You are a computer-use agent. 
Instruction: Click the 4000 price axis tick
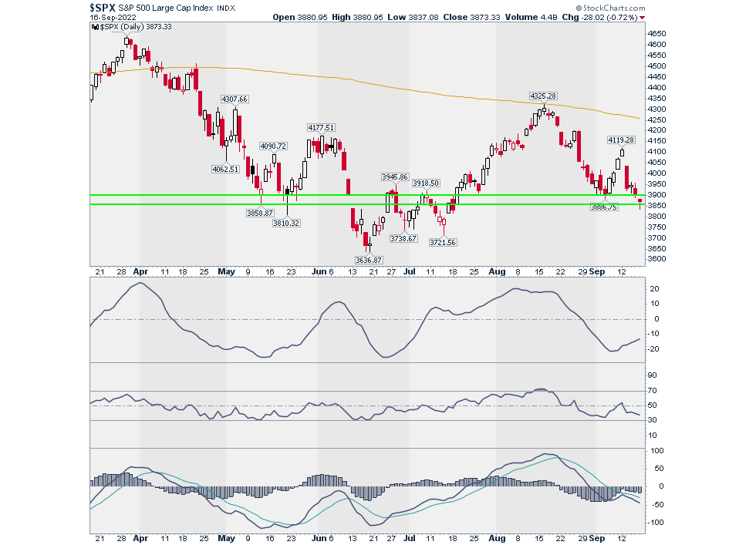pyautogui.click(x=657, y=173)
